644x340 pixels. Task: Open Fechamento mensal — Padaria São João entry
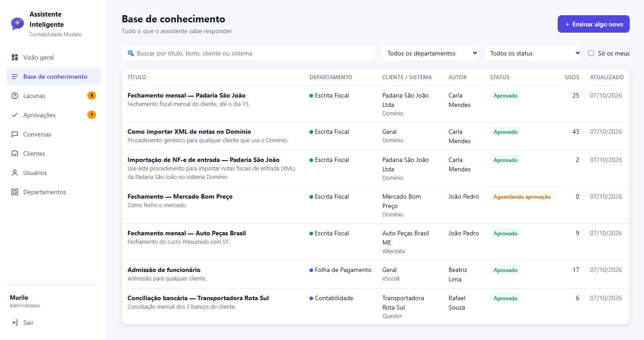point(186,95)
